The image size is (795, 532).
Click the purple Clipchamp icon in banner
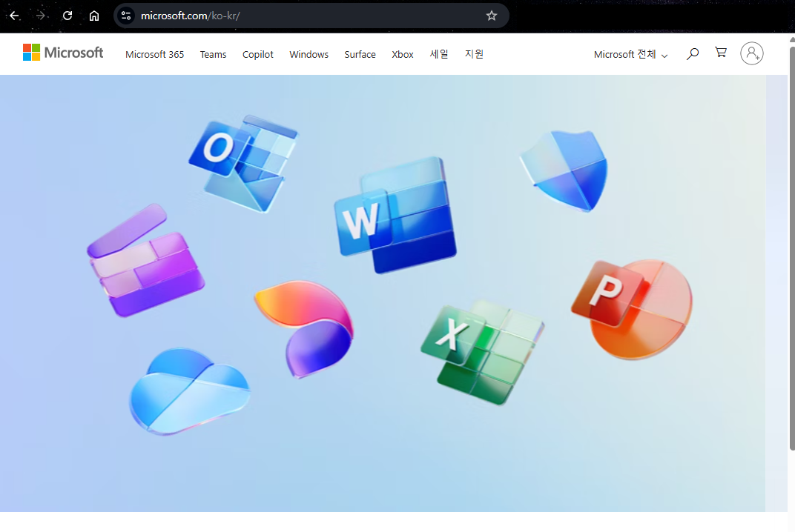point(145,260)
